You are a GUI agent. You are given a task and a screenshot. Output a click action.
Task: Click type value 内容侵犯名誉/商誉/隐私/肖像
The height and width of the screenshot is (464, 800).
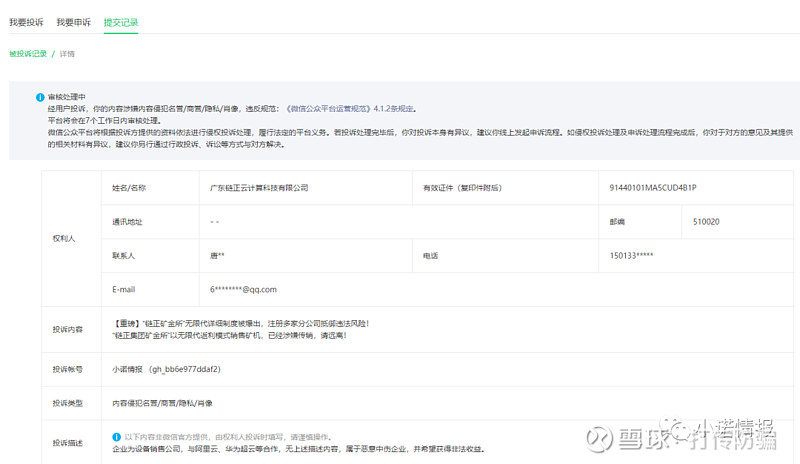(x=162, y=403)
